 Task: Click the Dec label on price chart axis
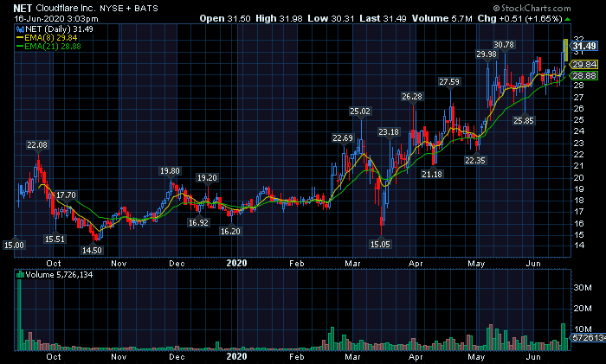tap(177, 264)
